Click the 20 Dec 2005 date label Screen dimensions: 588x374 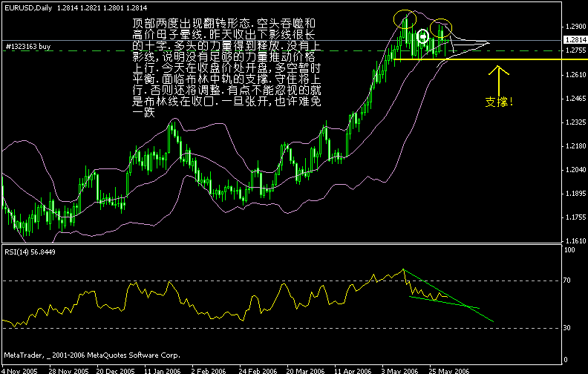[116, 370]
